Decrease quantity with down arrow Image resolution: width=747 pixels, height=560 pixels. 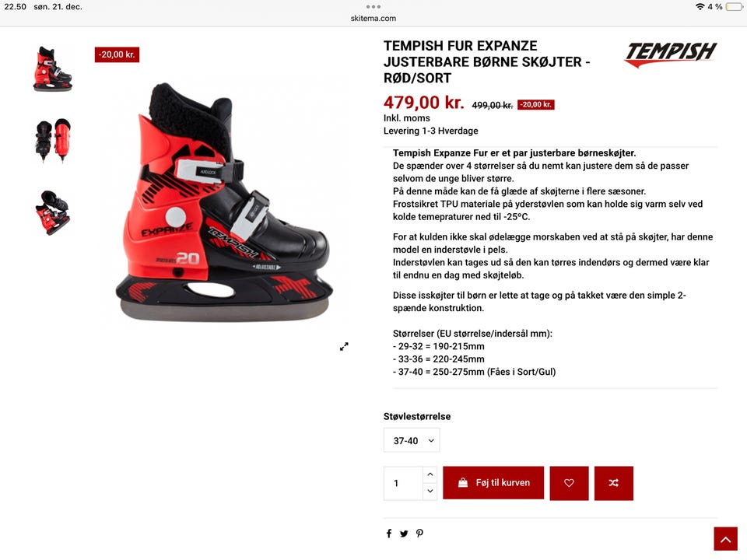coord(430,491)
